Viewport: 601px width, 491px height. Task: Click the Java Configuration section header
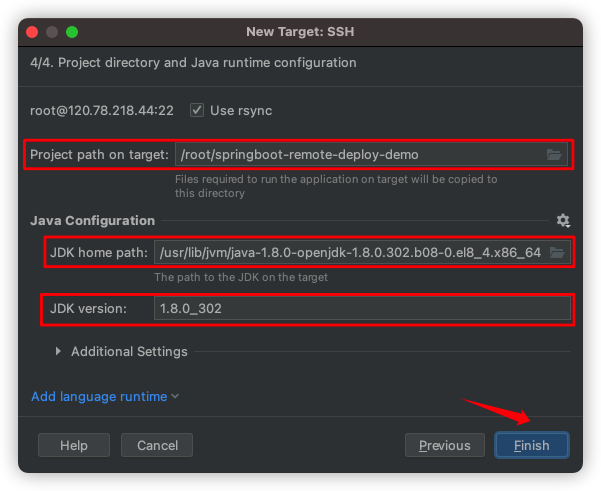coord(93,220)
